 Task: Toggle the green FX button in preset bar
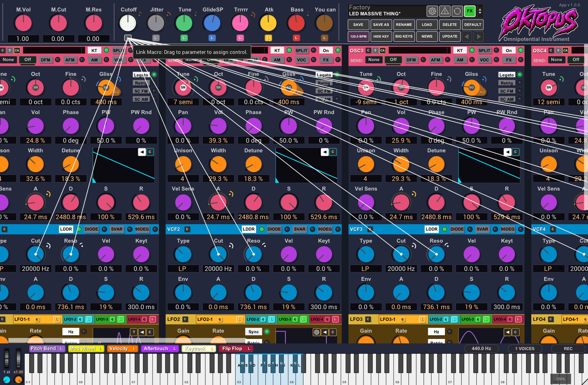[x=470, y=11]
